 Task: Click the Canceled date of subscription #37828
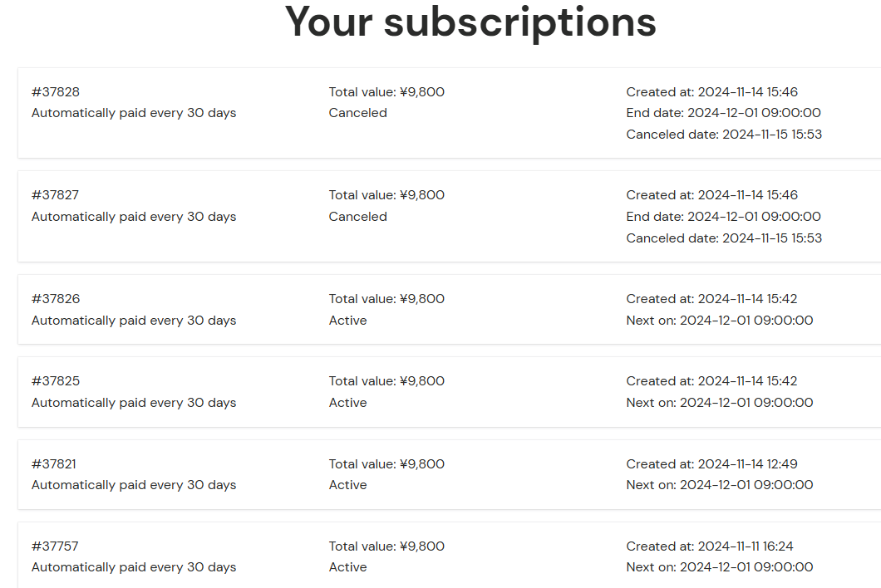(x=724, y=135)
